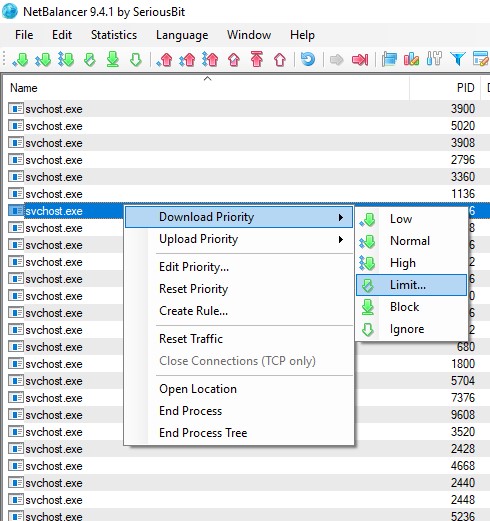Open the Help menu
Screen dimensions: 490x521
[x=302, y=35]
